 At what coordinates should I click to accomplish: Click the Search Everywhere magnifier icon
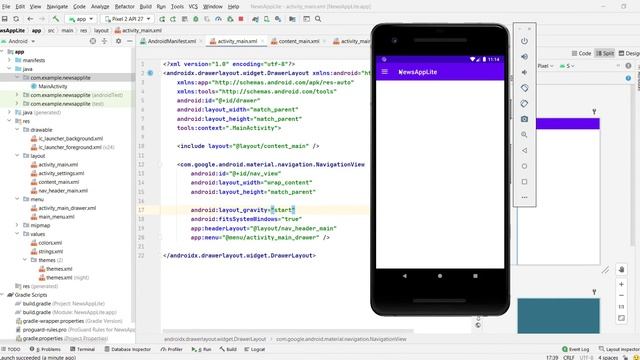[x=318, y=19]
